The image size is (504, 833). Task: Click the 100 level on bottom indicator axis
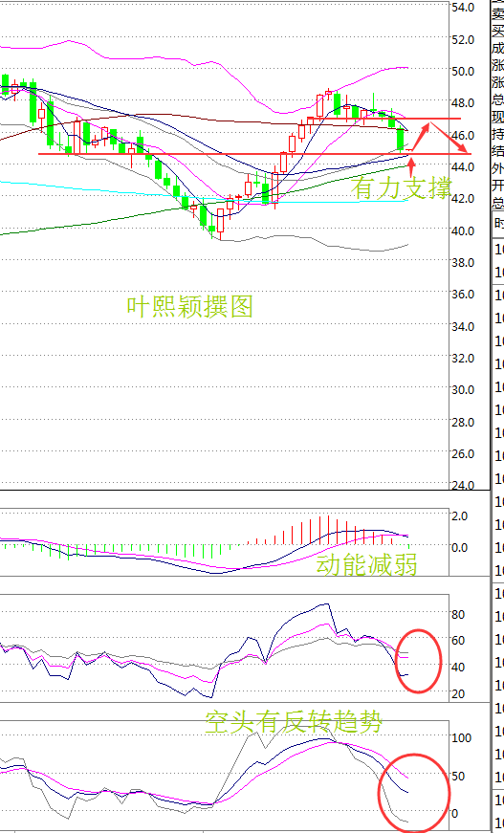coord(462,738)
